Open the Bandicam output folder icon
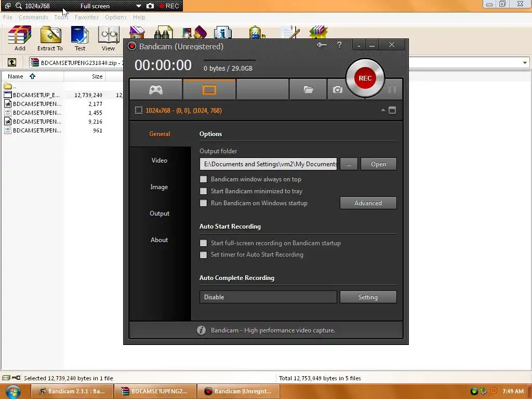Viewport: 532px width, 399px height. tap(308, 89)
